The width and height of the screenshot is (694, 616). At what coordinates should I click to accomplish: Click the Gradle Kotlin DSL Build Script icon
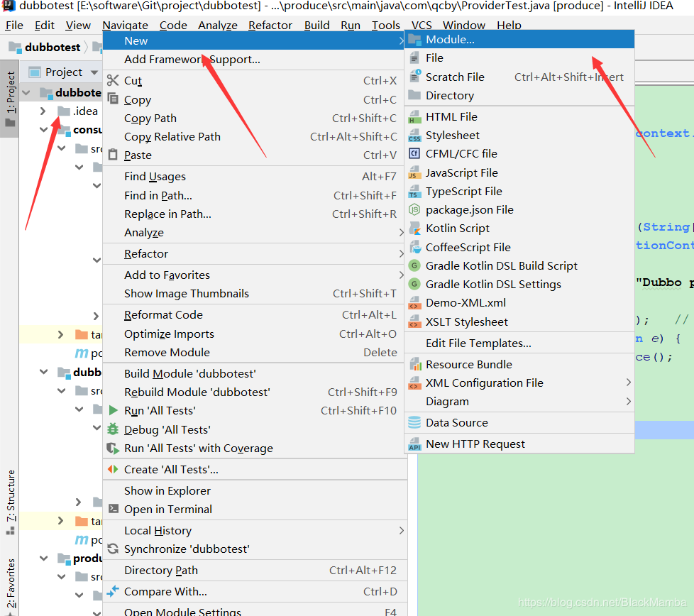pyautogui.click(x=414, y=265)
